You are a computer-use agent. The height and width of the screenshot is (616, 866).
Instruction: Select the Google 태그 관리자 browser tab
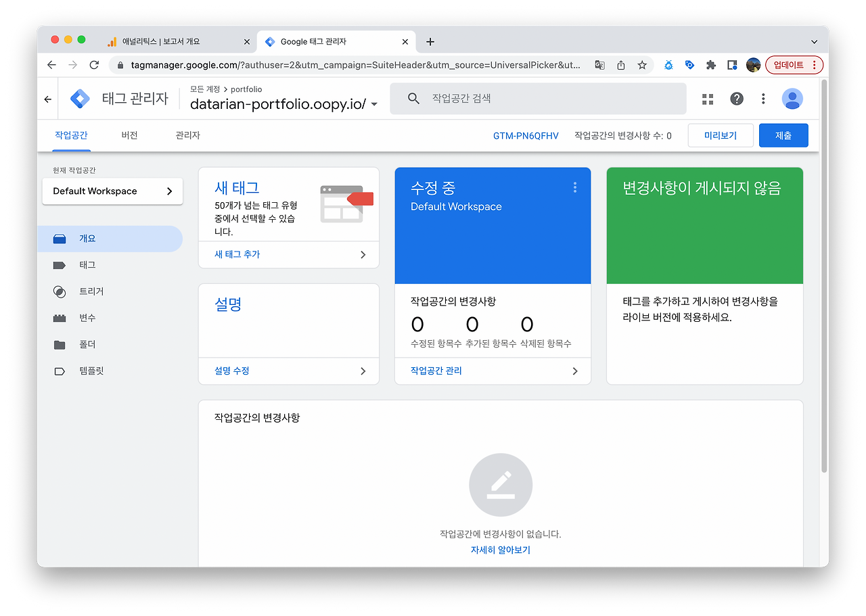(x=336, y=42)
